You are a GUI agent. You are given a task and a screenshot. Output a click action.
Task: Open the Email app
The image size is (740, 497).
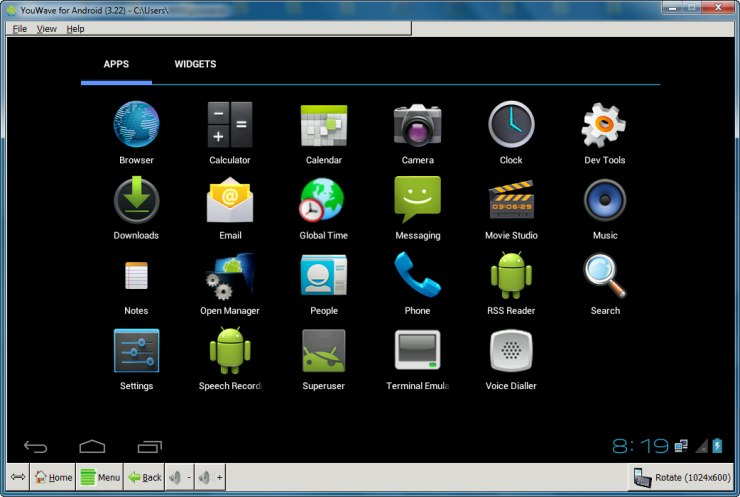point(230,200)
